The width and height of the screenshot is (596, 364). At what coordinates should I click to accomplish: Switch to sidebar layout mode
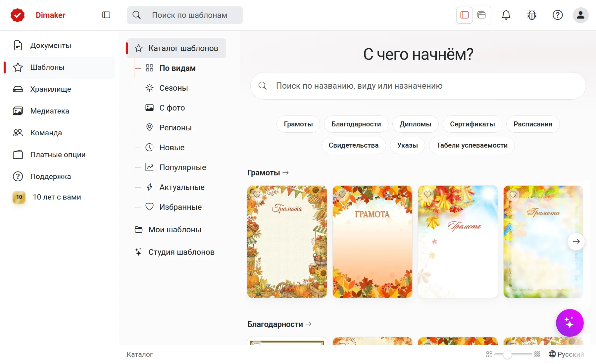465,15
